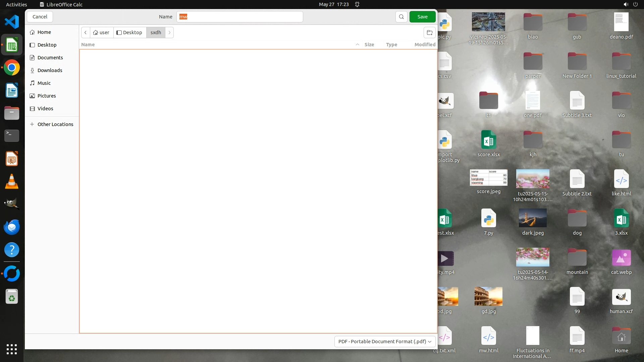The height and width of the screenshot is (362, 644).
Task: Click the search icon in the save dialog
Action: coord(401,17)
